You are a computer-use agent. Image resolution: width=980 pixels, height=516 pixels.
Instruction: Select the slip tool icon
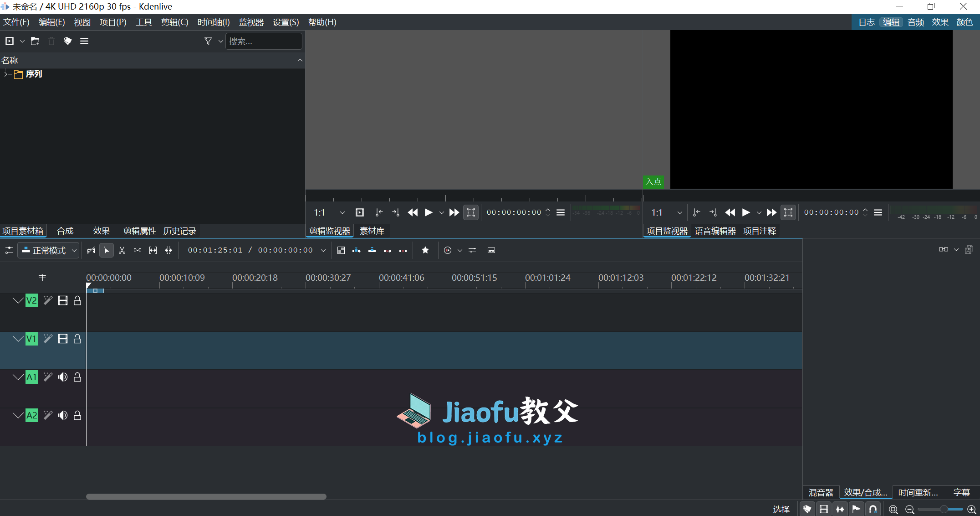point(153,250)
